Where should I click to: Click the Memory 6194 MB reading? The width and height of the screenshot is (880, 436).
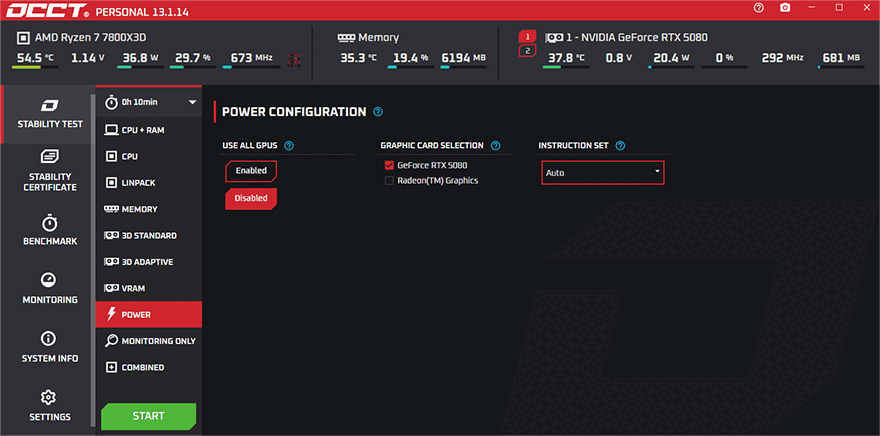[x=463, y=57]
